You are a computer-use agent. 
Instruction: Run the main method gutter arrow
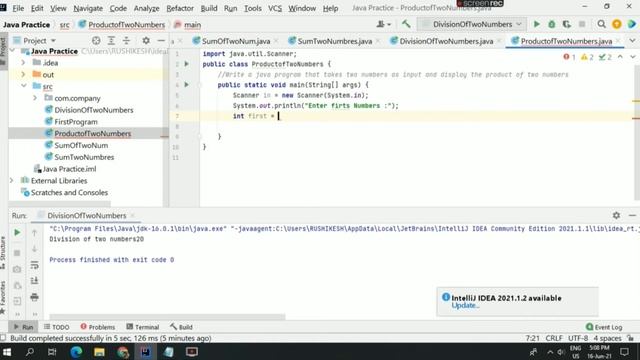point(187,84)
